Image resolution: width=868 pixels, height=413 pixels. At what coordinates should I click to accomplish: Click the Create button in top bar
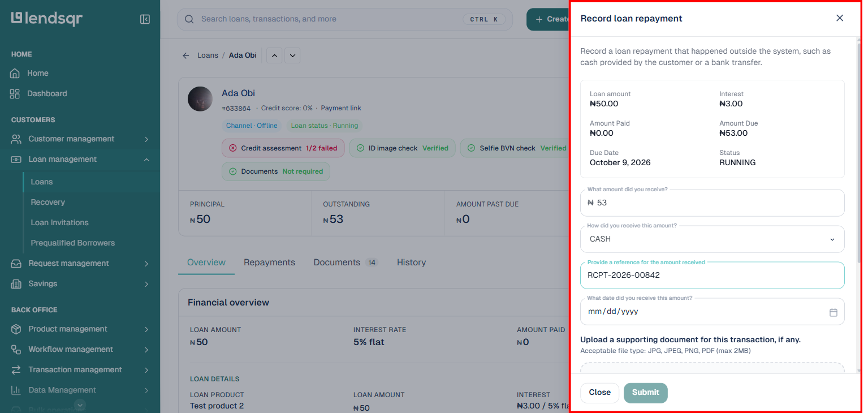[547, 19]
